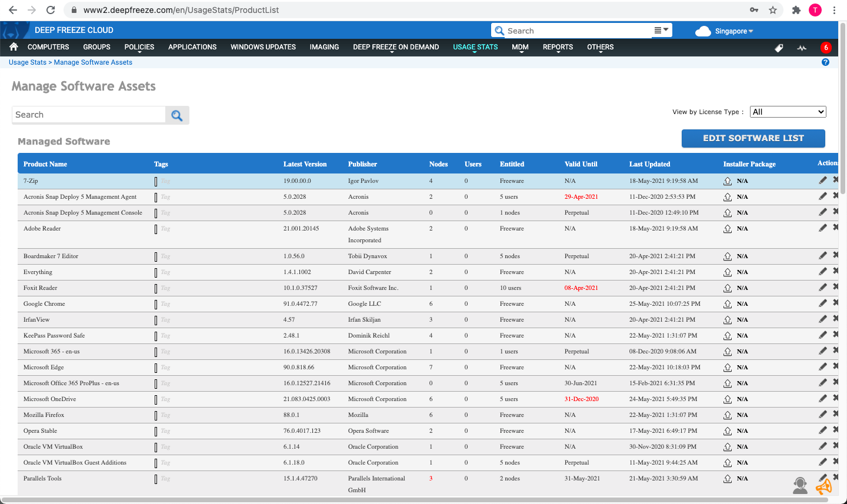Click the edit pencil for Microsoft Edge
The width and height of the screenshot is (847, 504).
[823, 367]
